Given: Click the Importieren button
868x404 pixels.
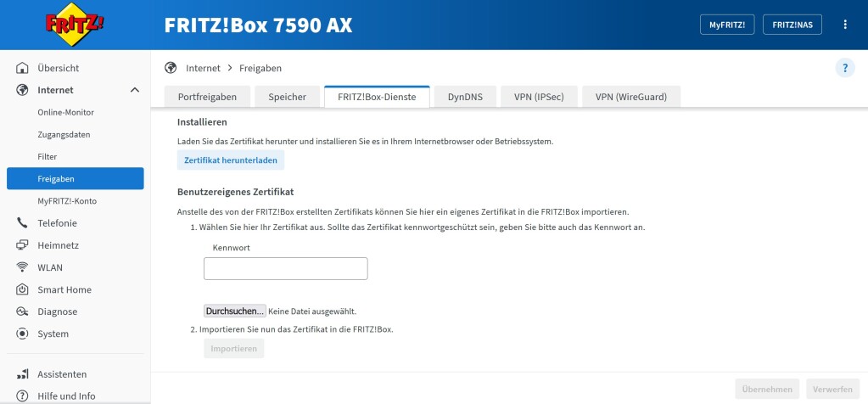Looking at the screenshot, I should 233,349.
